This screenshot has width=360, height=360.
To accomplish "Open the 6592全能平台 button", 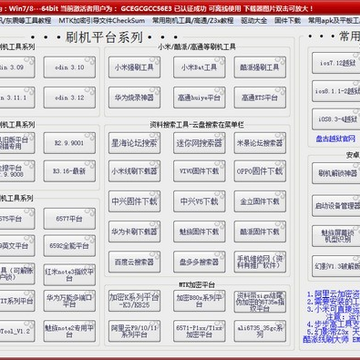I will (70, 246).
